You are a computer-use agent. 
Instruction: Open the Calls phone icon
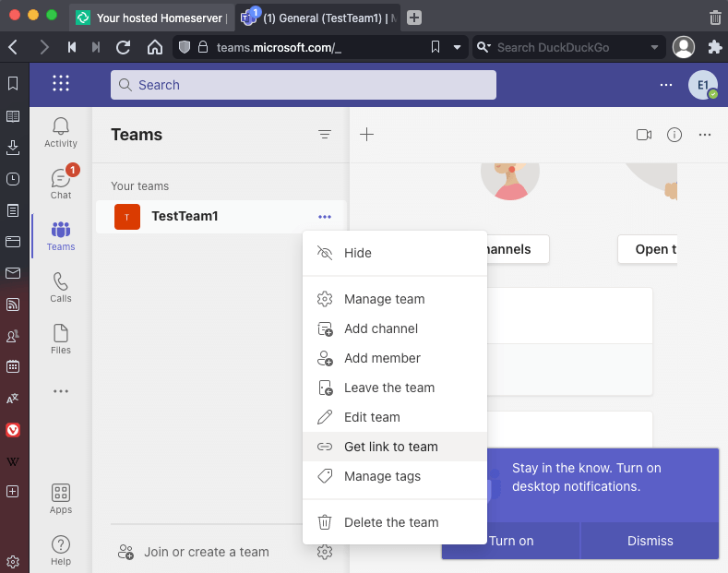click(61, 287)
